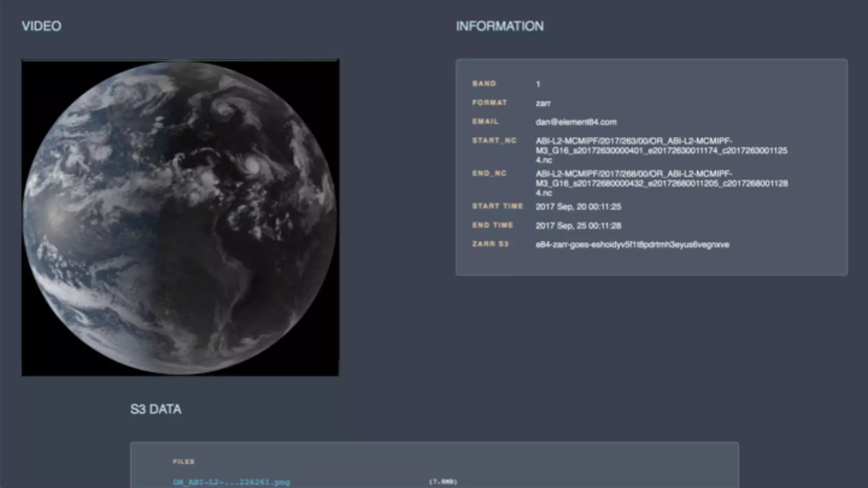Click the S3 DATA section heading
This screenshot has width=868, height=488.
156,409
